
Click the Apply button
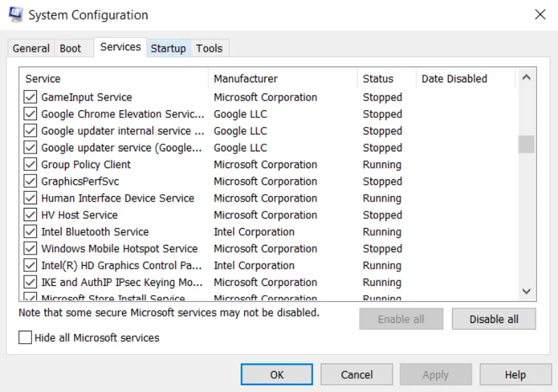435,375
